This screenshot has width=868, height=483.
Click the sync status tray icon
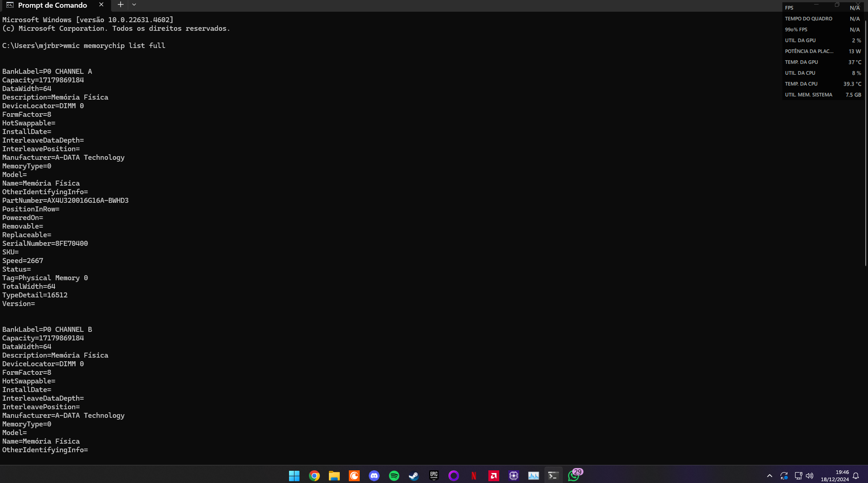pyautogui.click(x=784, y=476)
